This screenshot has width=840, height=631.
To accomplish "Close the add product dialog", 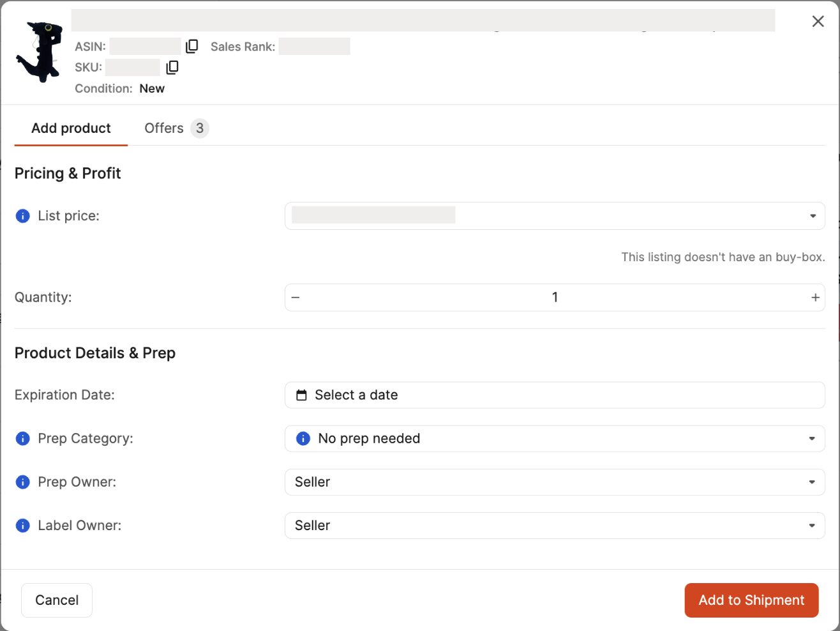I will click(x=818, y=21).
